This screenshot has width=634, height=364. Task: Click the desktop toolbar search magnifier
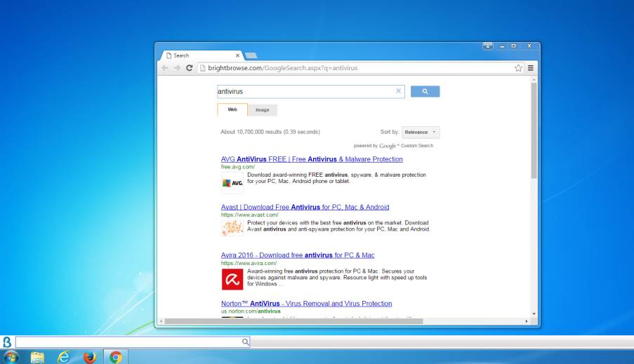click(246, 342)
